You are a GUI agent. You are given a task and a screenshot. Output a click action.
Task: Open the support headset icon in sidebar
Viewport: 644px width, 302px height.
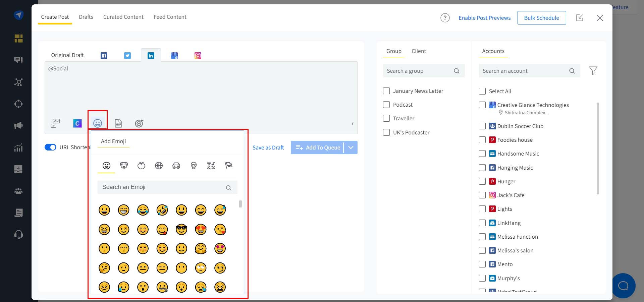click(18, 234)
